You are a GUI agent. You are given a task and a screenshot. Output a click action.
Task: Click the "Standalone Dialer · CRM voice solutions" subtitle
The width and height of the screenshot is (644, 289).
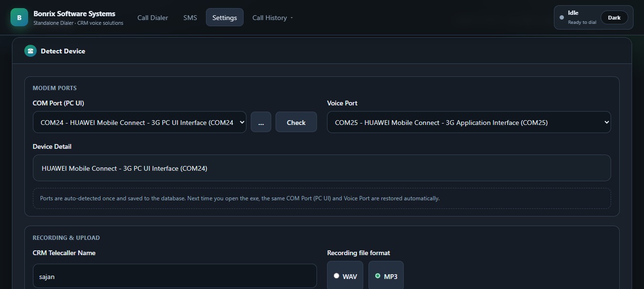pyautogui.click(x=78, y=23)
